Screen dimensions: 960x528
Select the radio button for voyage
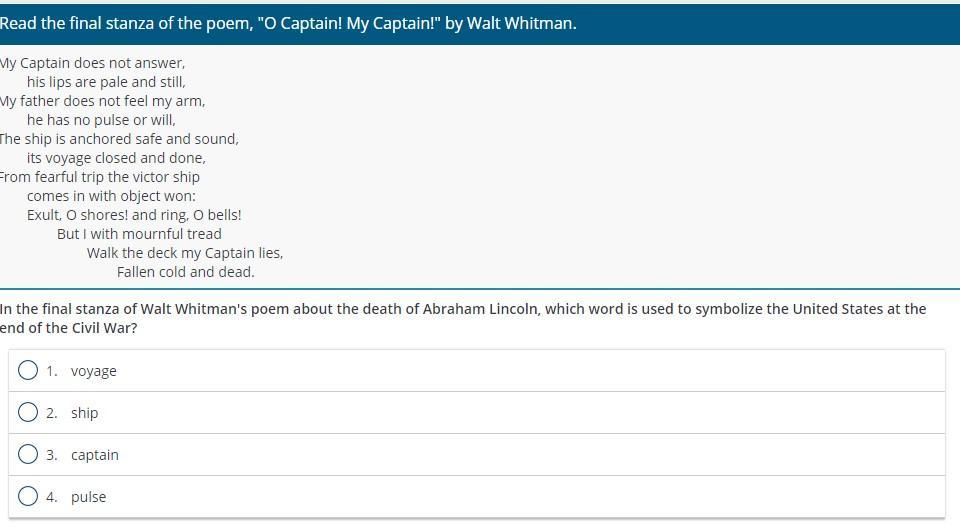coord(28,371)
